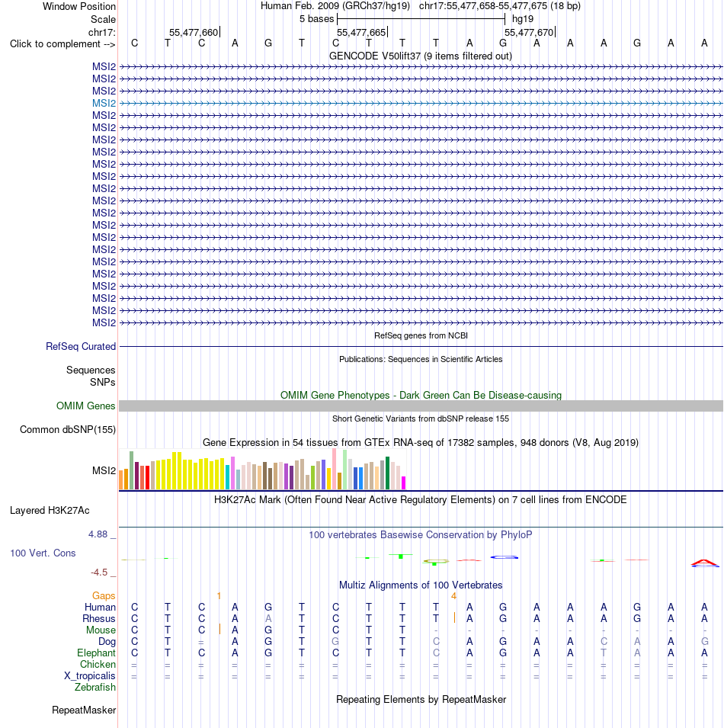Click the Layered H3K27Ac label
The image size is (724, 728).
(50, 511)
